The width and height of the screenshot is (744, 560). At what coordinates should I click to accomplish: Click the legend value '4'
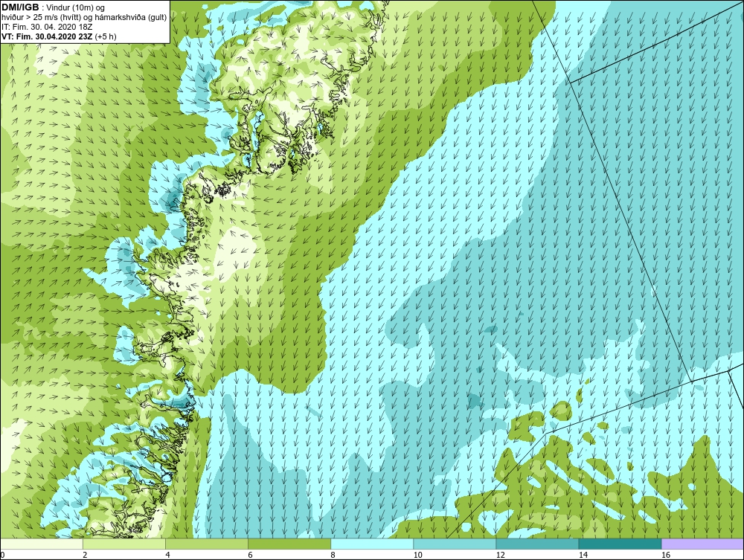167,555
